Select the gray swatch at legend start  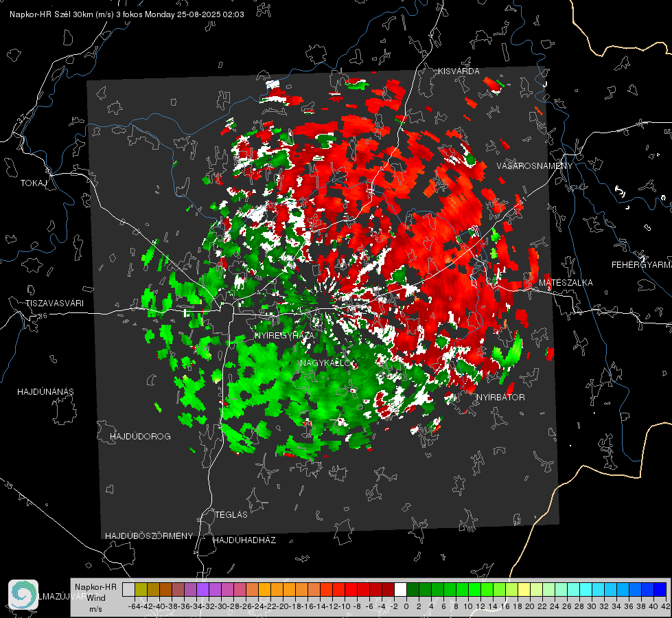(128, 590)
